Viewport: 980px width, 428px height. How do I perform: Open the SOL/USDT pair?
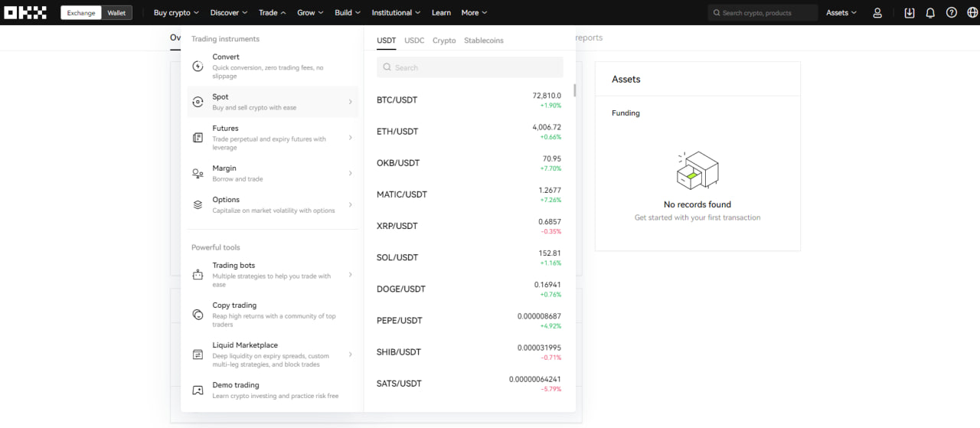pyautogui.click(x=469, y=257)
